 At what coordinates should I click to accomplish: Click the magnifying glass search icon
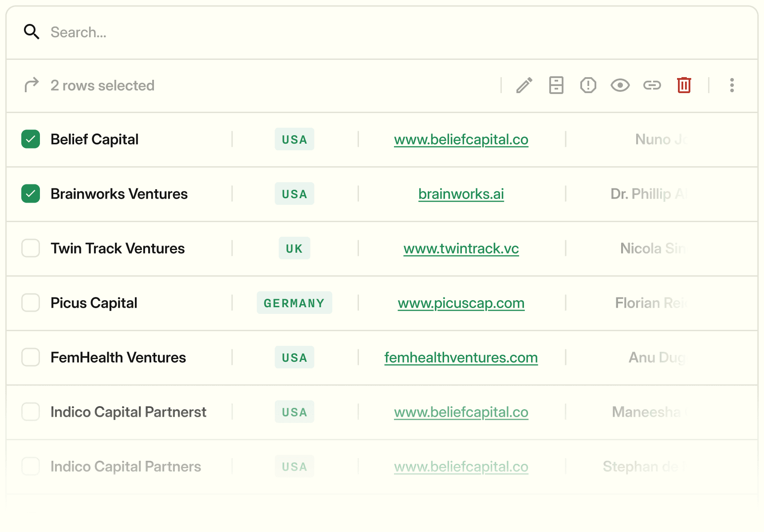point(32,32)
